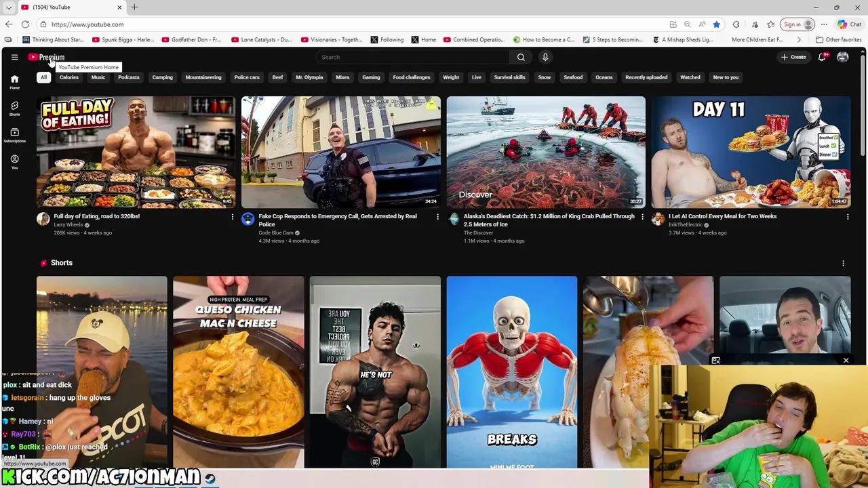Screen dimensions: 868x488
Task: Toggle the favorite star for this page
Action: [716, 24]
